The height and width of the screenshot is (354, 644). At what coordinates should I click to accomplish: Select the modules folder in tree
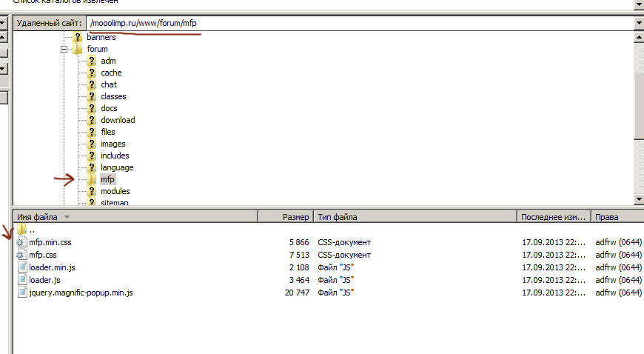pos(115,191)
